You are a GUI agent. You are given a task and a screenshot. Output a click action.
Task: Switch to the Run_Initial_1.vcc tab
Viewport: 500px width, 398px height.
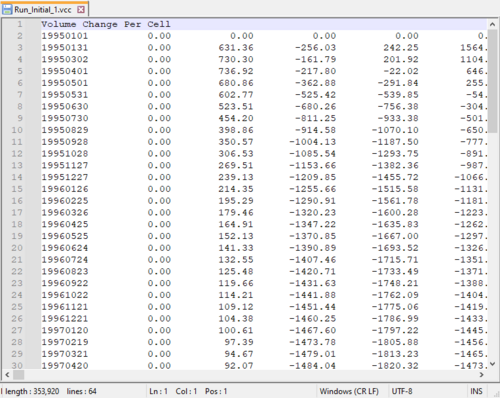(x=44, y=9)
